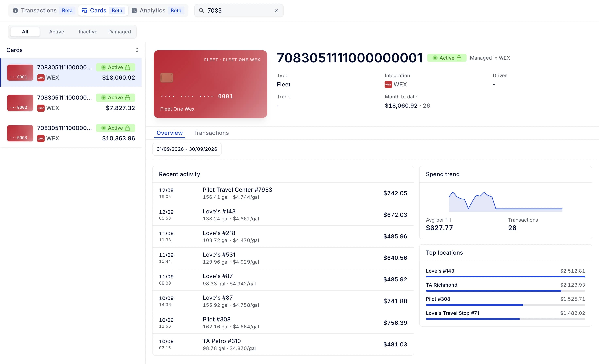The width and height of the screenshot is (599, 364).
Task: Filter cards by Inactive status
Action: [x=88, y=32]
